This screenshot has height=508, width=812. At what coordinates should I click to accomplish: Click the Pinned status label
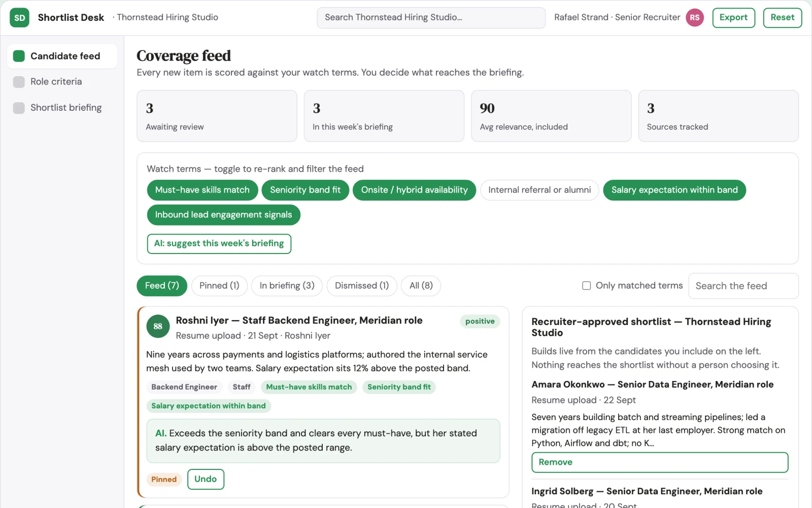[164, 480]
